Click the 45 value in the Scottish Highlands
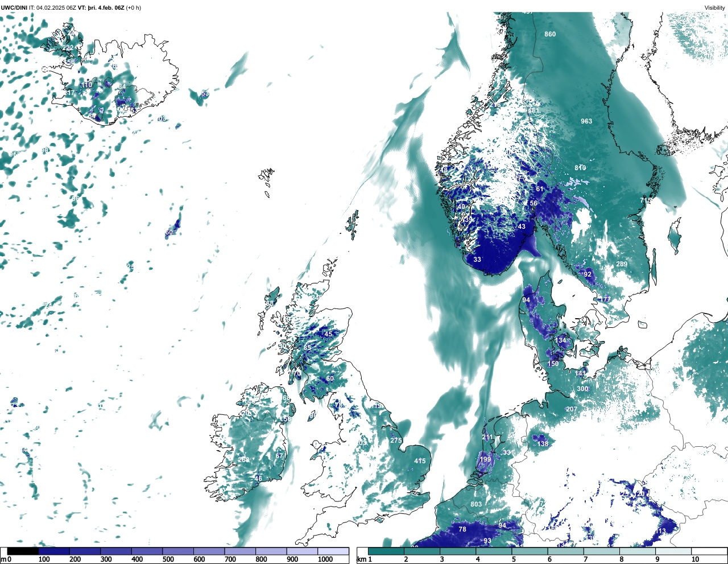728x564 pixels. pos(328,334)
